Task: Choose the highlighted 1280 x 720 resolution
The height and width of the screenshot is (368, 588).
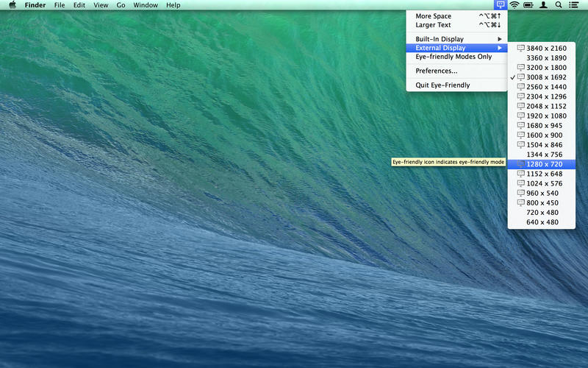Action: (x=544, y=164)
